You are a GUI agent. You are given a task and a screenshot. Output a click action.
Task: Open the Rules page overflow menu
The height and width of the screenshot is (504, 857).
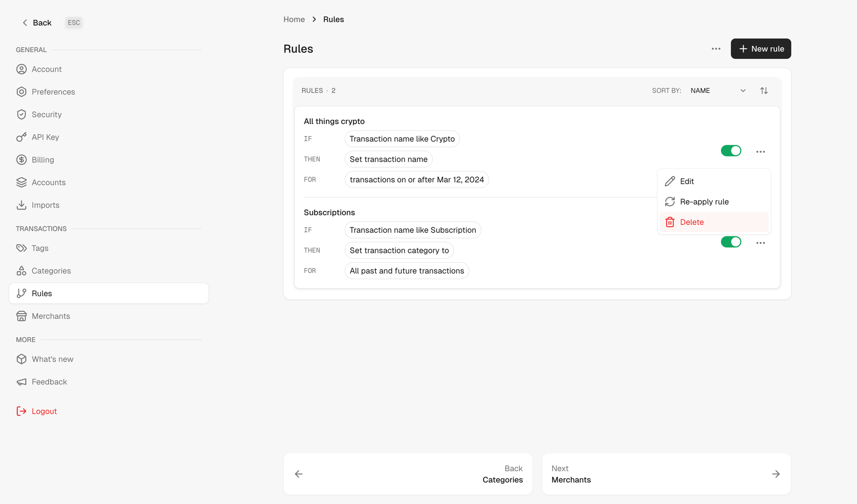pos(716,49)
